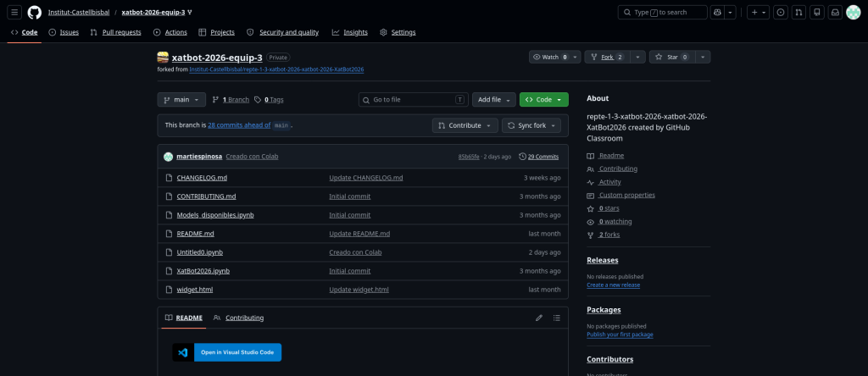Open the hamburger navigation menu
This screenshot has width=868, height=376.
(15, 12)
